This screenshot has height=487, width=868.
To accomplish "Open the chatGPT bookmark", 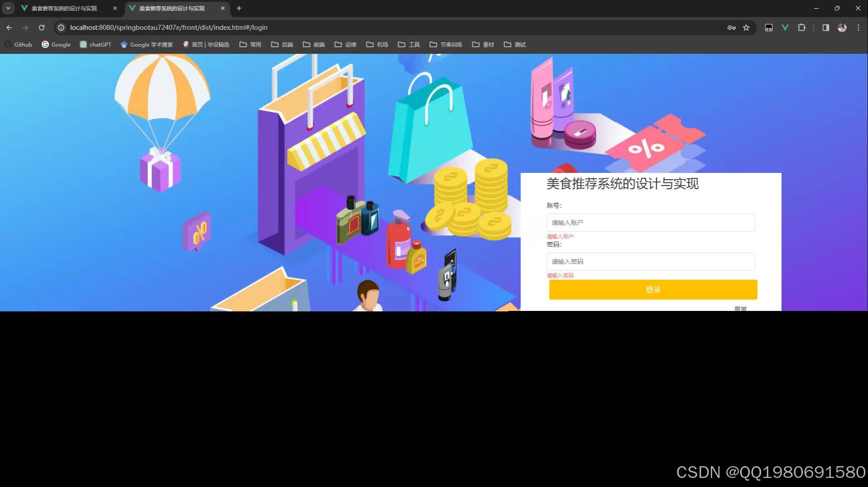I will [x=95, y=44].
